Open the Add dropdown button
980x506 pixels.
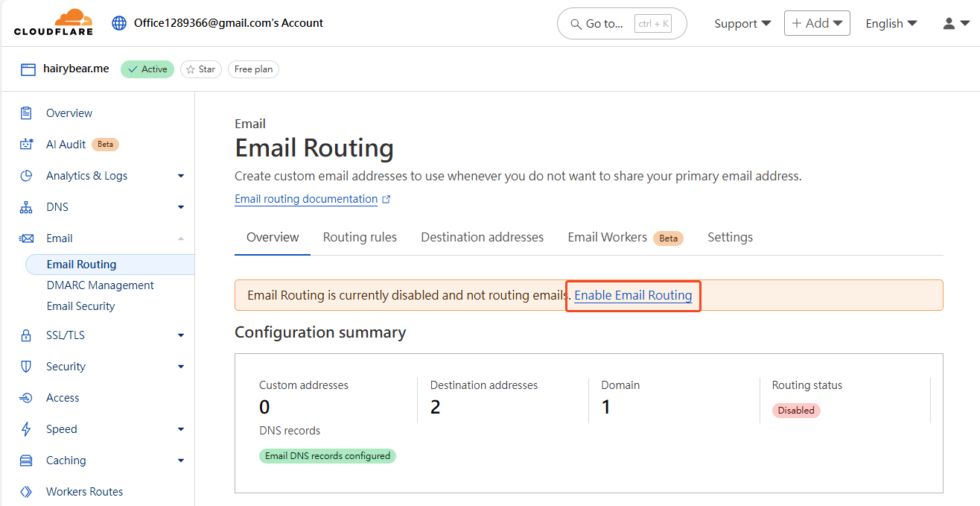817,23
